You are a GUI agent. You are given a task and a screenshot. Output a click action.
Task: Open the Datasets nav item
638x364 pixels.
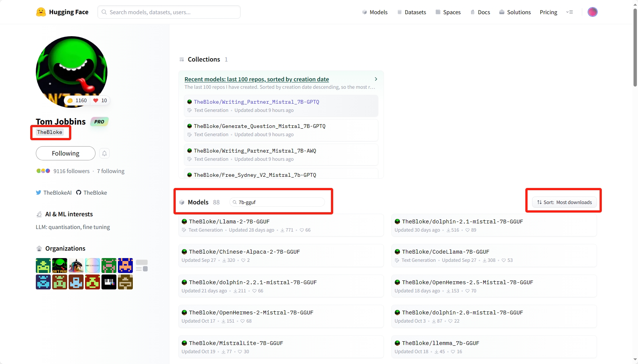pos(412,12)
